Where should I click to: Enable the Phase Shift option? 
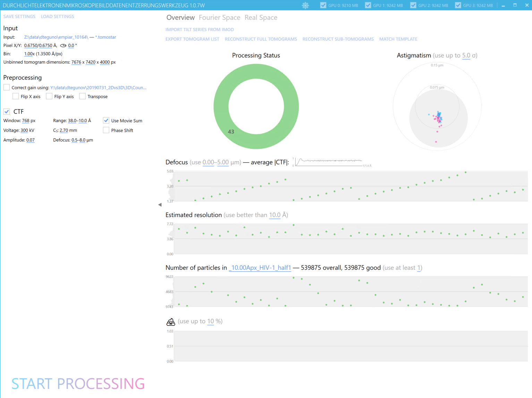pos(106,130)
